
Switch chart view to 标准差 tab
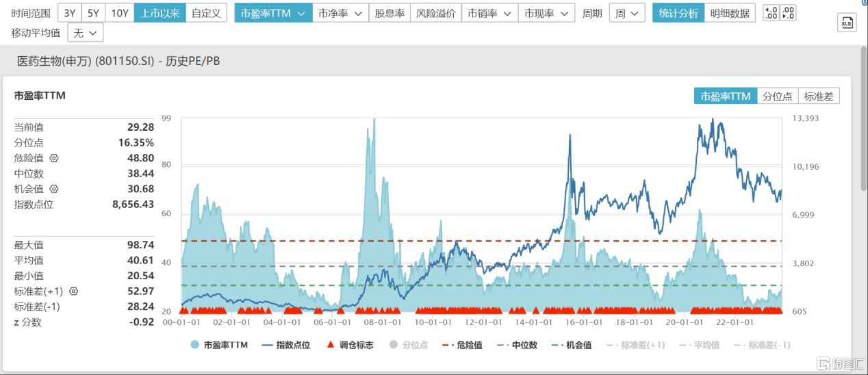(818, 96)
